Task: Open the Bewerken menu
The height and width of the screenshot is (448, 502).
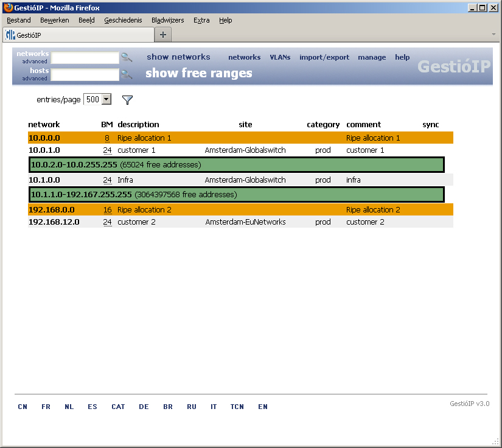Action: (54, 20)
